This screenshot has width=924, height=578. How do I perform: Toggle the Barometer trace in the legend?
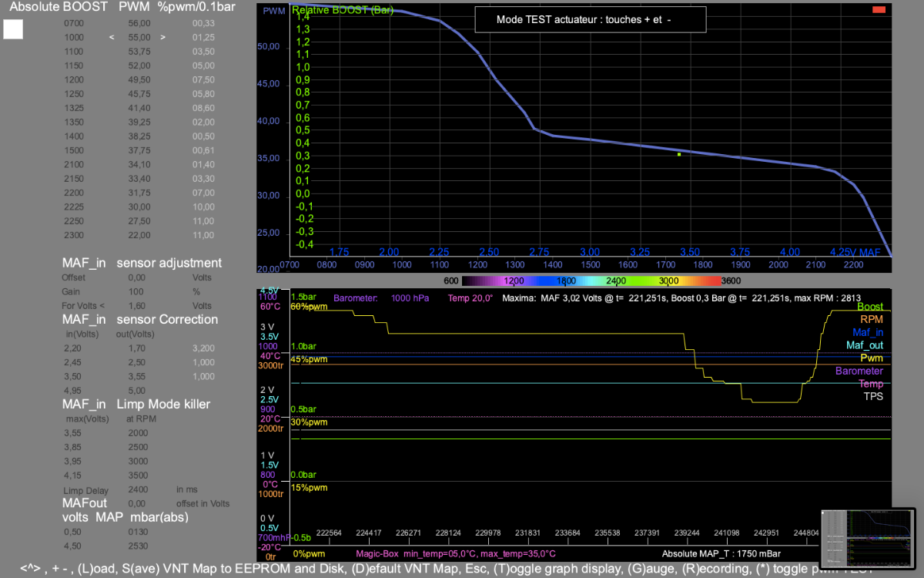click(859, 371)
